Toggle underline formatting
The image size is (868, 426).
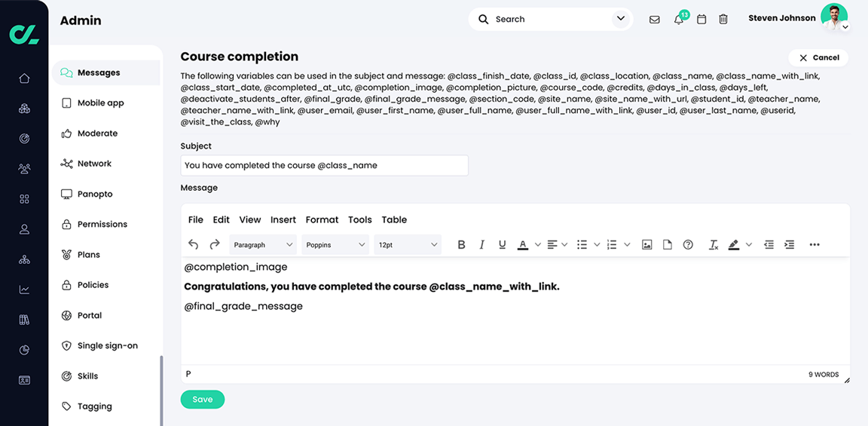click(502, 244)
